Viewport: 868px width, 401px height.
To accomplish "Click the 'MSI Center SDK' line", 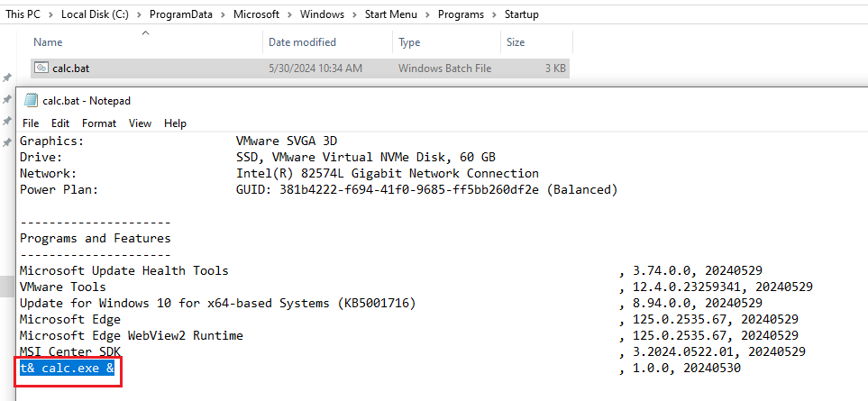I will pyautogui.click(x=70, y=351).
